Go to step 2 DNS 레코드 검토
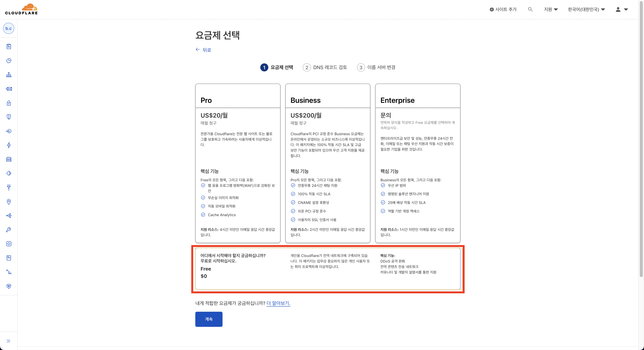644x350 pixels. click(325, 67)
